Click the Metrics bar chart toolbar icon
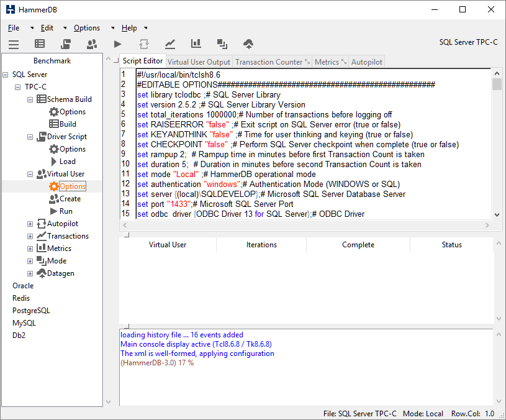506x420 pixels. coord(196,43)
